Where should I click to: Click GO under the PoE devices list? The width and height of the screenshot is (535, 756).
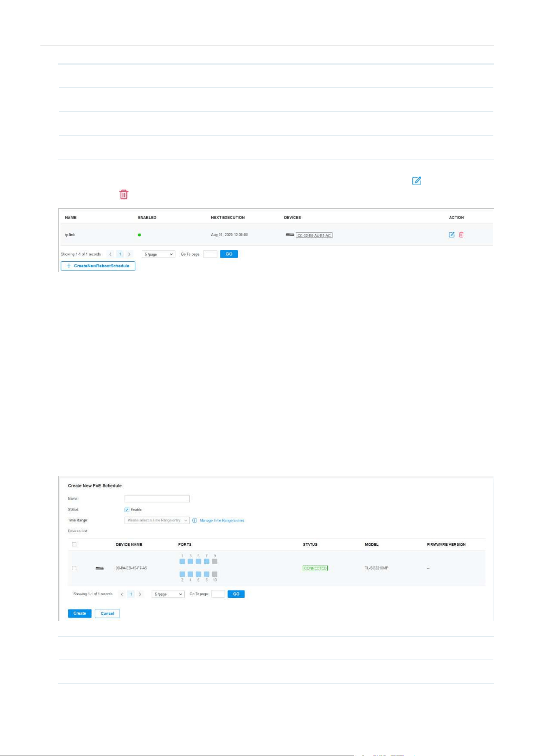(x=236, y=594)
